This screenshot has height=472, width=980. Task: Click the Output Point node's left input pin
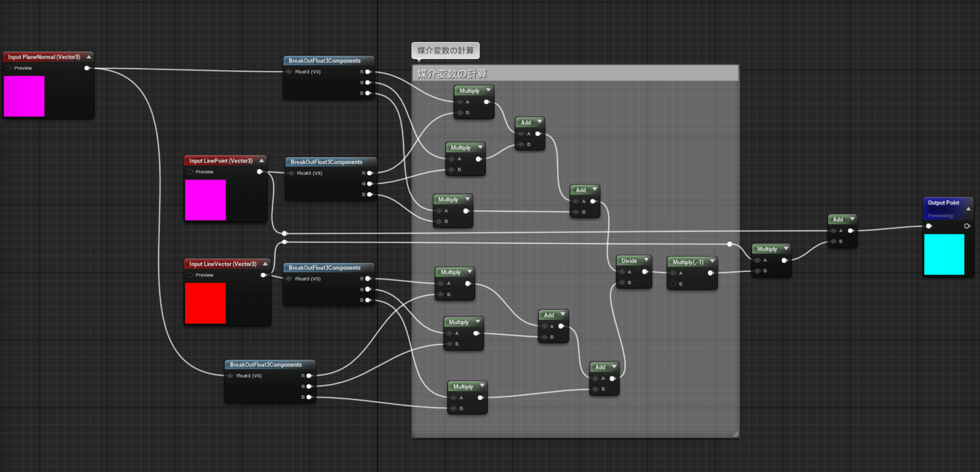[929, 226]
